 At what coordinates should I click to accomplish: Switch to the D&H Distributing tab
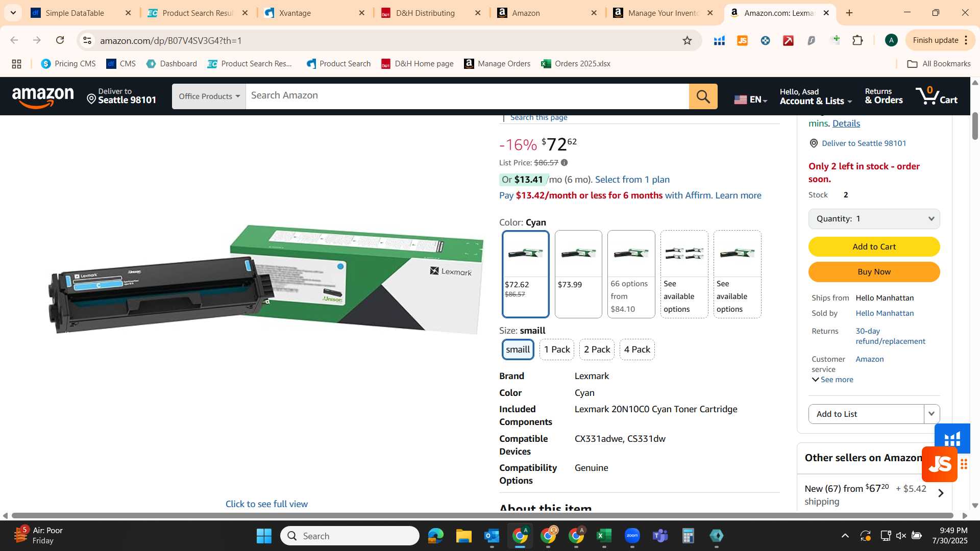coord(431,13)
